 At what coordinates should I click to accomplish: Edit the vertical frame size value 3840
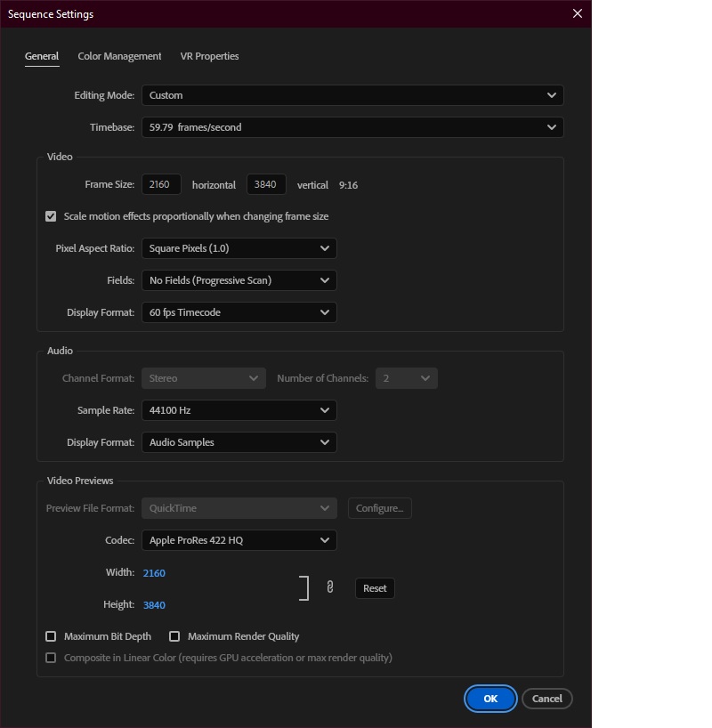(266, 184)
